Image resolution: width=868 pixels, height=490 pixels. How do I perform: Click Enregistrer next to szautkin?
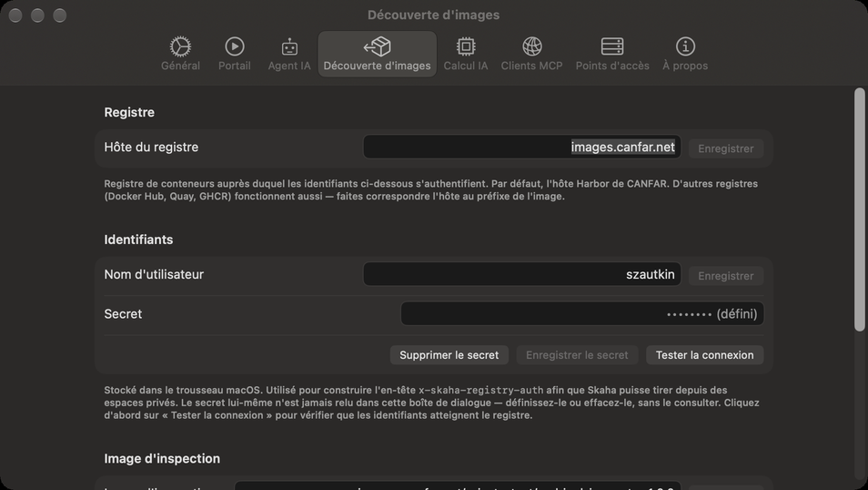coord(726,276)
